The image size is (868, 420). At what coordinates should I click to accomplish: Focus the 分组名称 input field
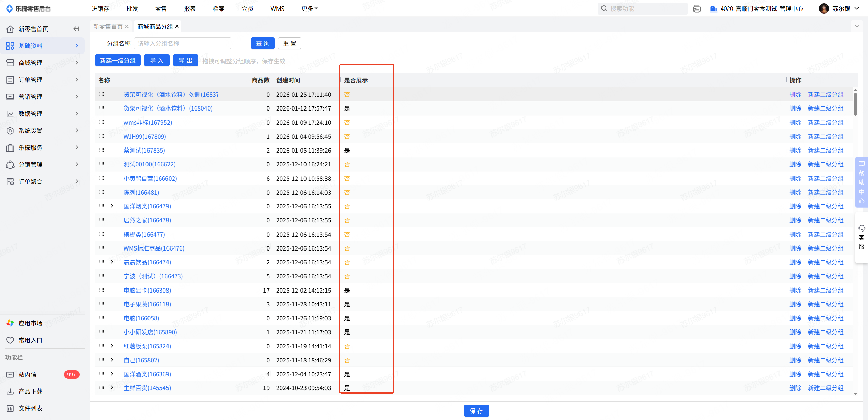182,43
